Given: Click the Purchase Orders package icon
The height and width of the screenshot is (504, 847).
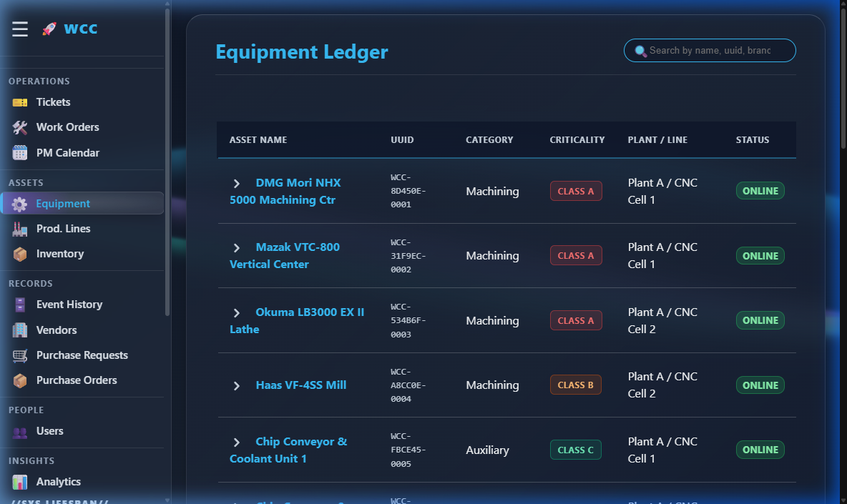Looking at the screenshot, I should (x=20, y=380).
